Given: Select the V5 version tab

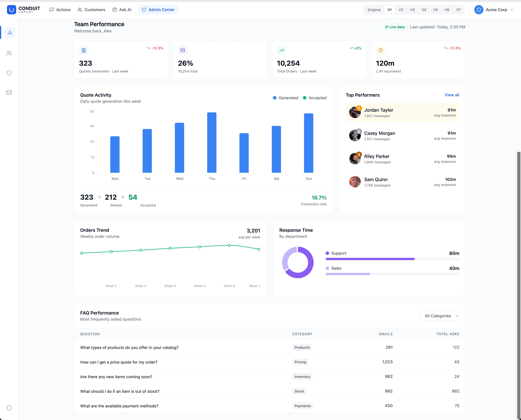Looking at the screenshot, I should [435, 10].
